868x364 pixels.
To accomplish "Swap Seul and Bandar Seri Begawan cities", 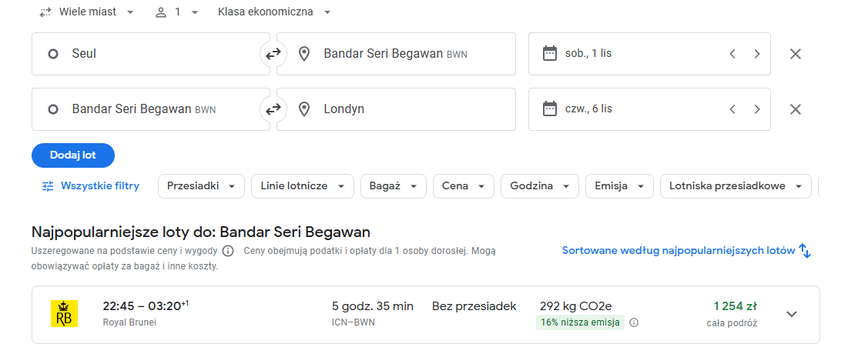I will pos(273,54).
